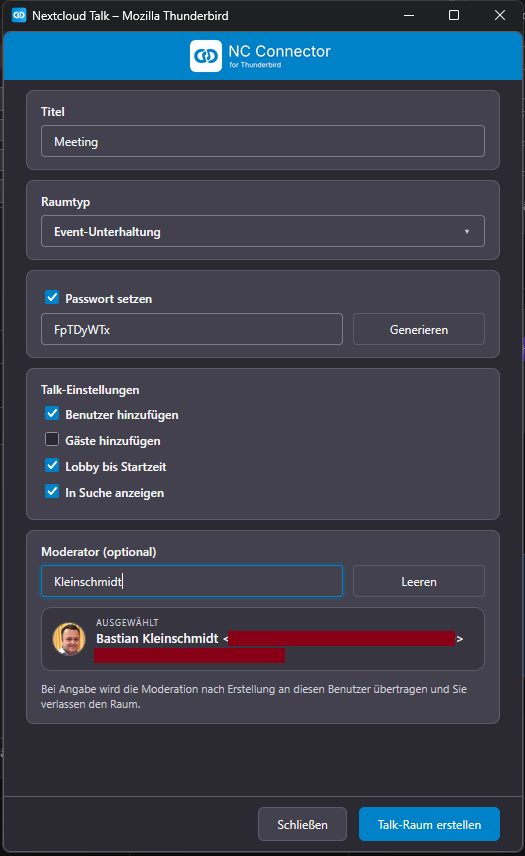Click Bastian Kleinschmidt's avatar picture
Viewport: 525px width, 856px height.
[69, 639]
